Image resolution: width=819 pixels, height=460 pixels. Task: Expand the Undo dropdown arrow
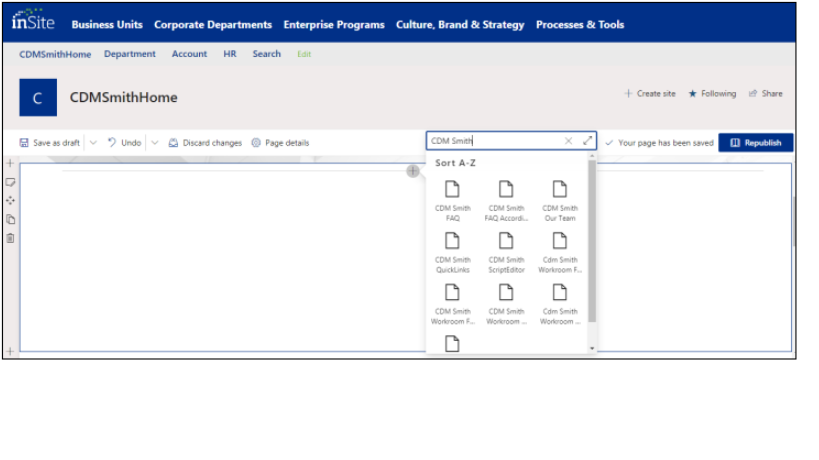pos(154,143)
